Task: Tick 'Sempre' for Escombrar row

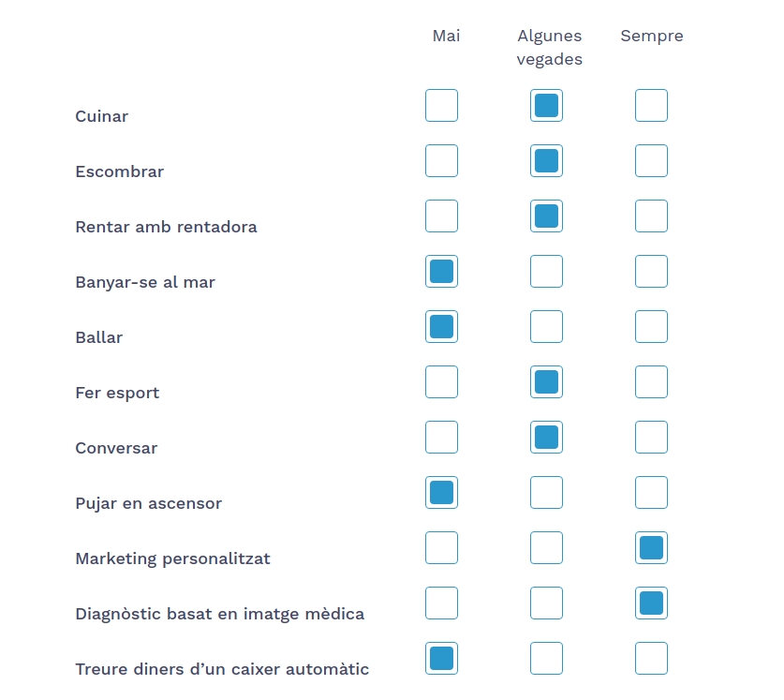Action: point(651,161)
